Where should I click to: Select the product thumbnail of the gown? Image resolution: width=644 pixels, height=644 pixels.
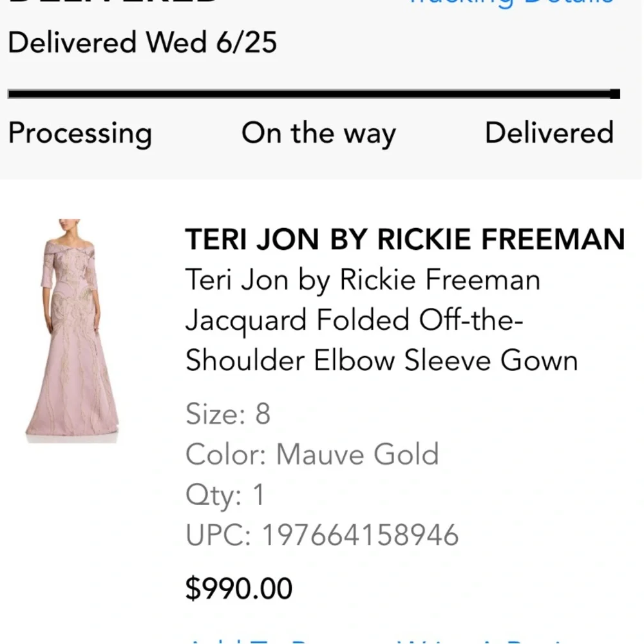[x=74, y=328]
